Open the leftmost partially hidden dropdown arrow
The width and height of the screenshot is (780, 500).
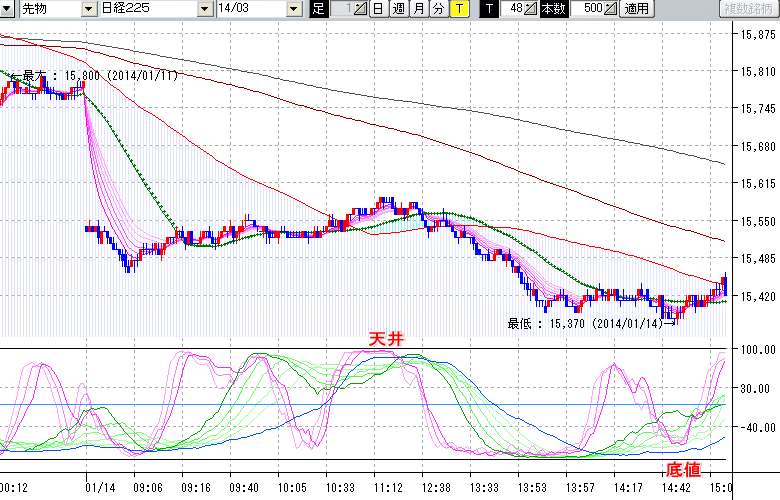pyautogui.click(x=6, y=9)
